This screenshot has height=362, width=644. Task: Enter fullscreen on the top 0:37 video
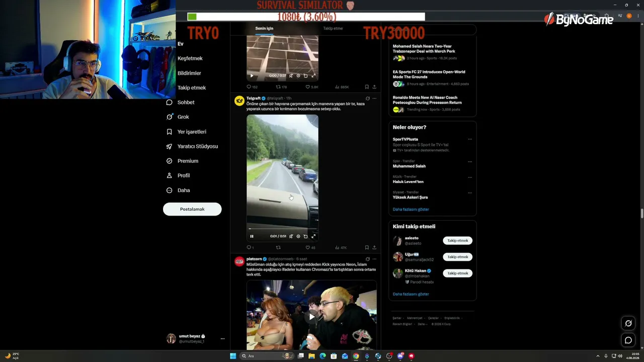[313, 76]
